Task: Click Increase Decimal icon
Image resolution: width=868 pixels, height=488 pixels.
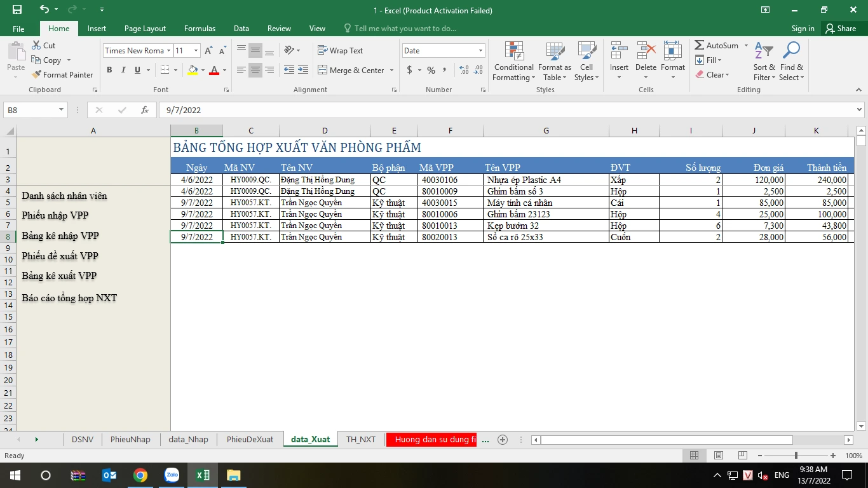Action: coord(464,70)
